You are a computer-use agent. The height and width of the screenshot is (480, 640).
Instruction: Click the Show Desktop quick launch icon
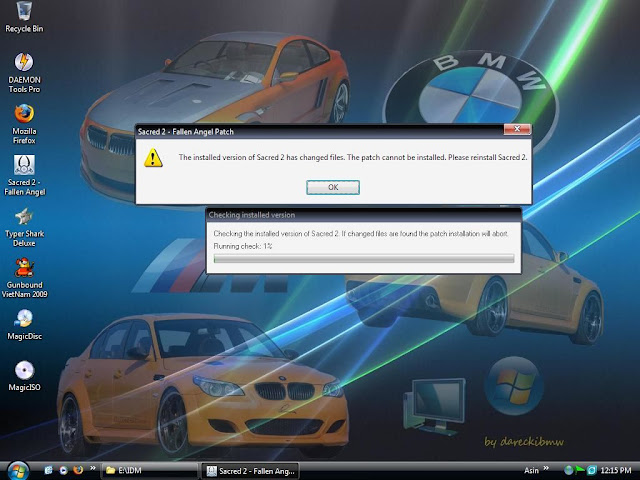(48, 470)
